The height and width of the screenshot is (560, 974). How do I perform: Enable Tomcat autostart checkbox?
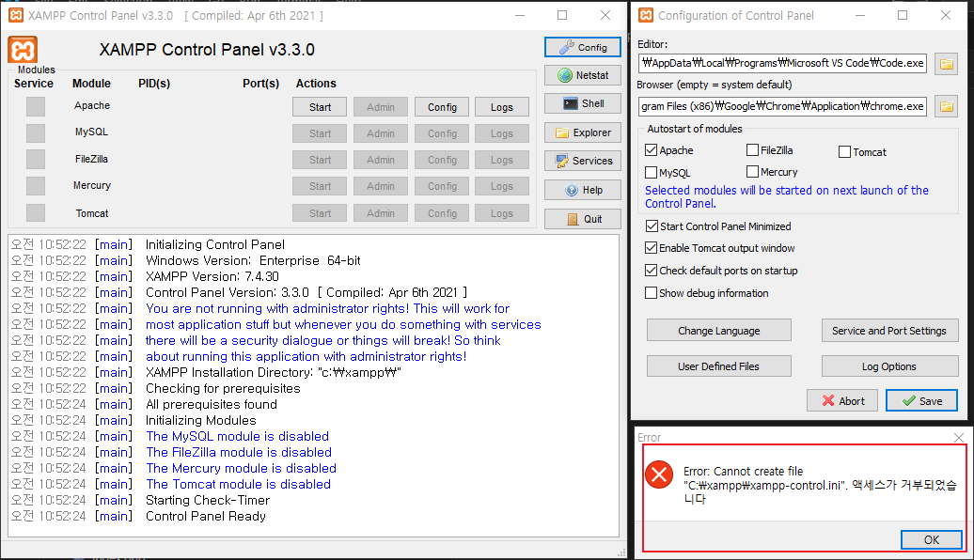point(844,151)
